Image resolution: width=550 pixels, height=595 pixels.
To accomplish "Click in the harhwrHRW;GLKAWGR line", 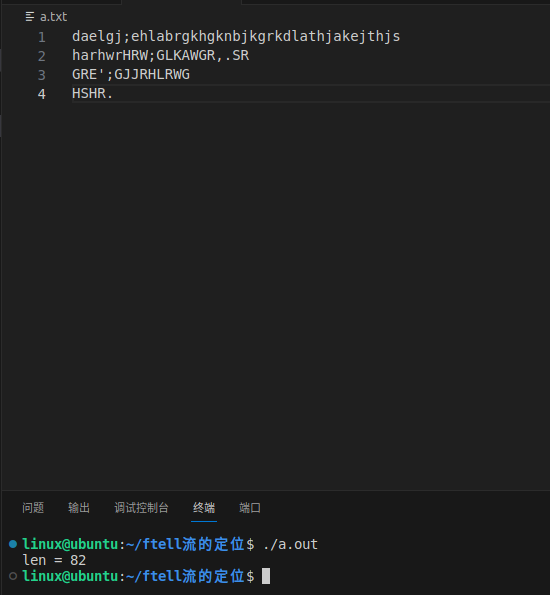I will pos(161,55).
